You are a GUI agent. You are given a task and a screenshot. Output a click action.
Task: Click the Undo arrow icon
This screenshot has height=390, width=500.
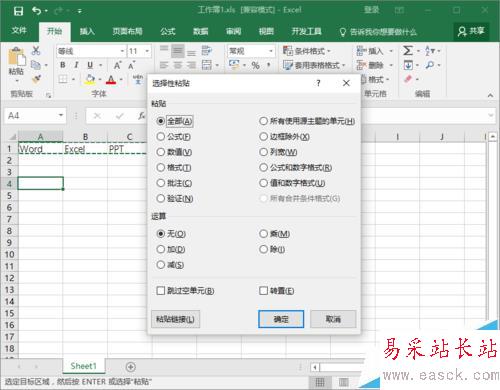pos(36,11)
